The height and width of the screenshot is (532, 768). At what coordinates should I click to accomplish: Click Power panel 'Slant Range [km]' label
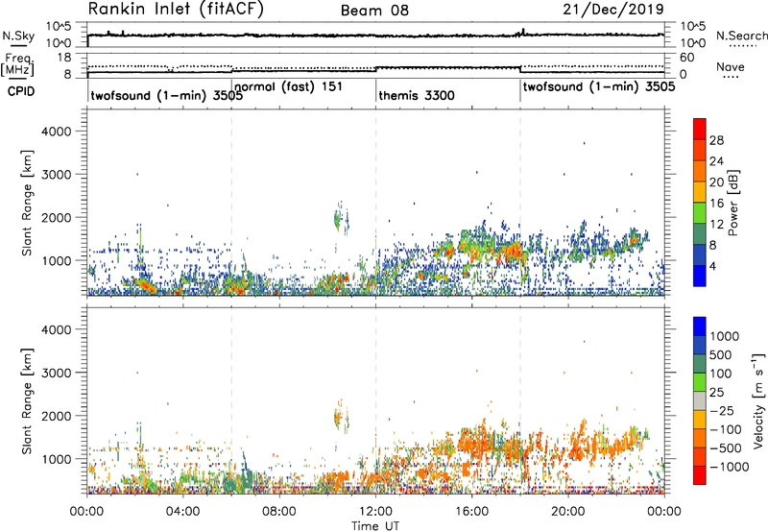[27, 203]
